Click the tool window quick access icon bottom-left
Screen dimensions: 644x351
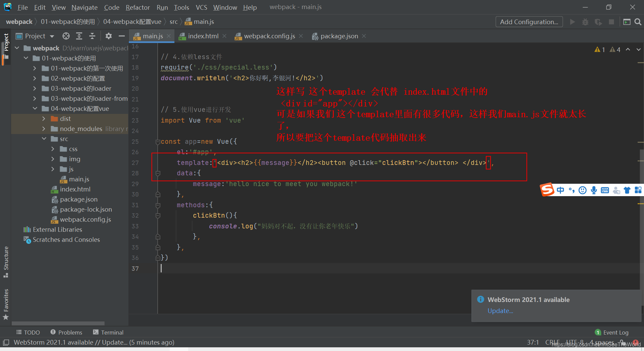click(6, 343)
